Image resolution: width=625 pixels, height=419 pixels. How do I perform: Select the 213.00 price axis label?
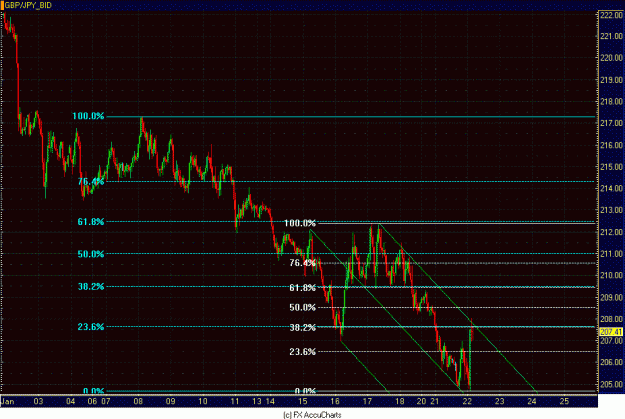(611, 210)
